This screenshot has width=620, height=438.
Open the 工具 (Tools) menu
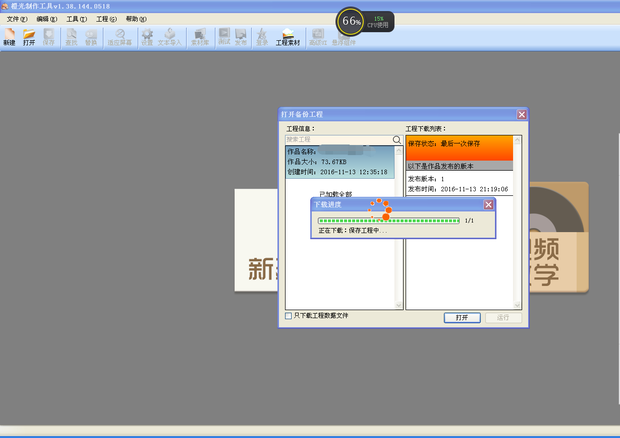76,19
